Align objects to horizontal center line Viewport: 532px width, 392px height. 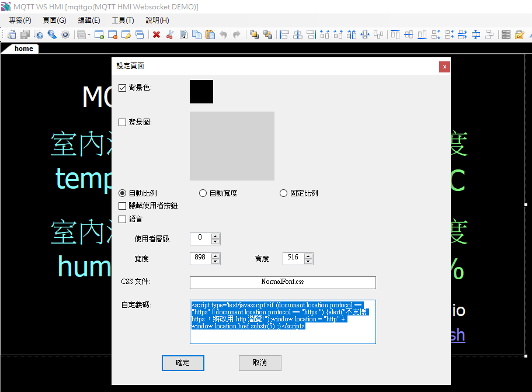click(x=298, y=34)
